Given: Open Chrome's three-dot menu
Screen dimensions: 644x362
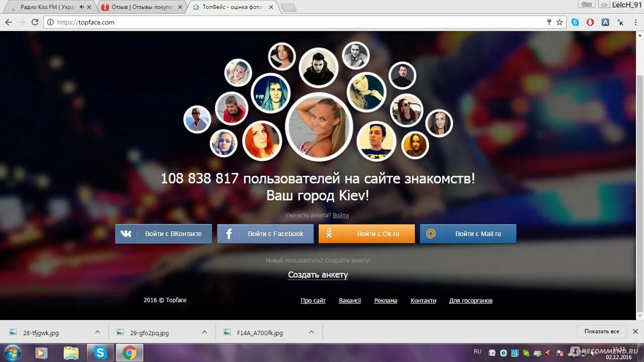Looking at the screenshot, I should coord(635,22).
